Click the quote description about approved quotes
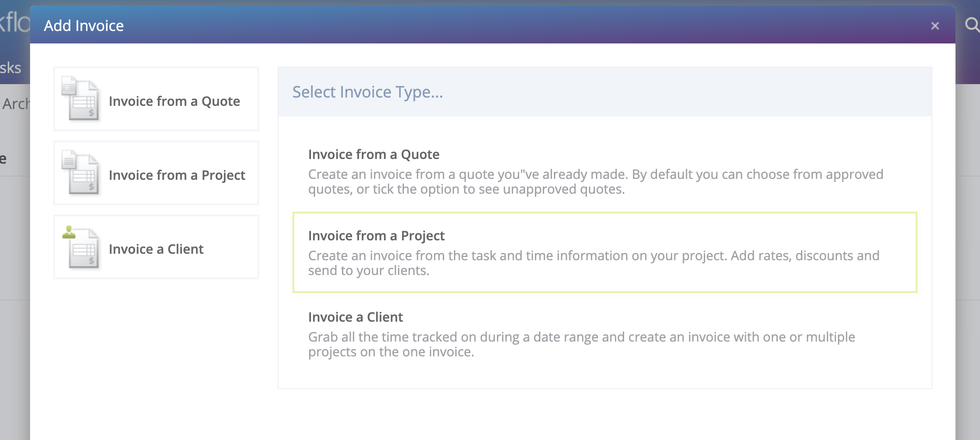 595,182
